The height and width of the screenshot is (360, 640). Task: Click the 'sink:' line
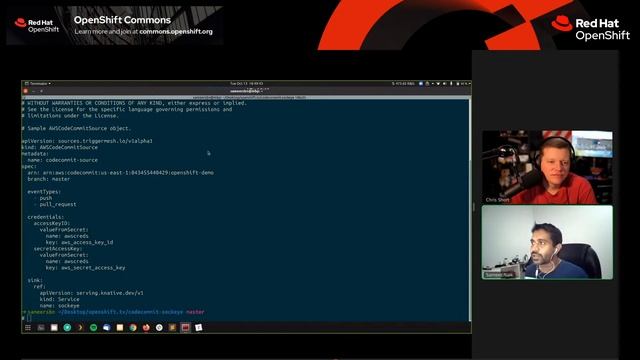coord(35,280)
